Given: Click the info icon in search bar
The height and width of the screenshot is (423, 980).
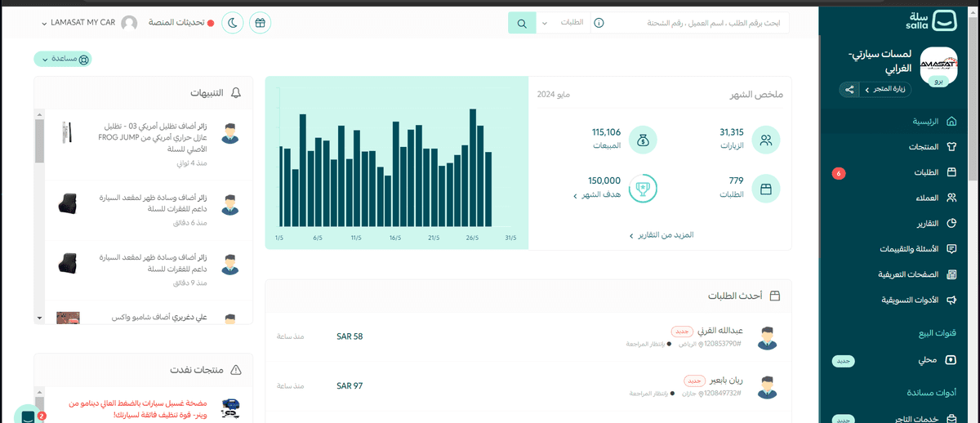Looking at the screenshot, I should click(x=598, y=23).
